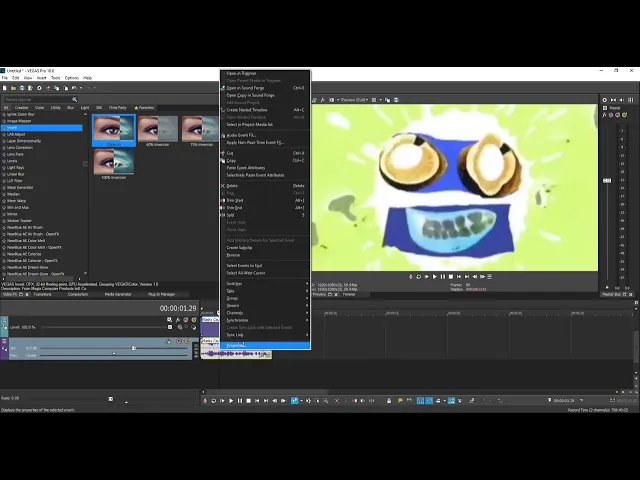Toggle Loop Playback under the preview window
The image size is (640, 480).
coord(419,277)
